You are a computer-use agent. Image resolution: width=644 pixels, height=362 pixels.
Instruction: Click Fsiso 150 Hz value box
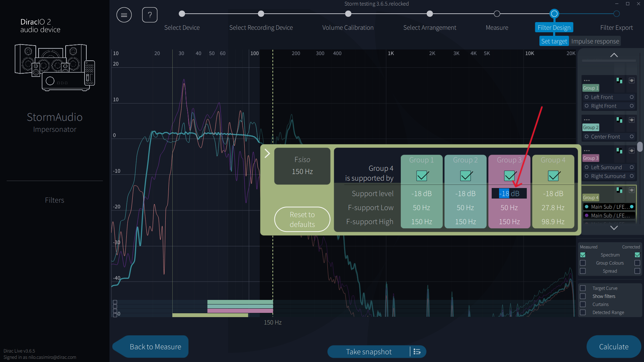pyautogui.click(x=302, y=166)
